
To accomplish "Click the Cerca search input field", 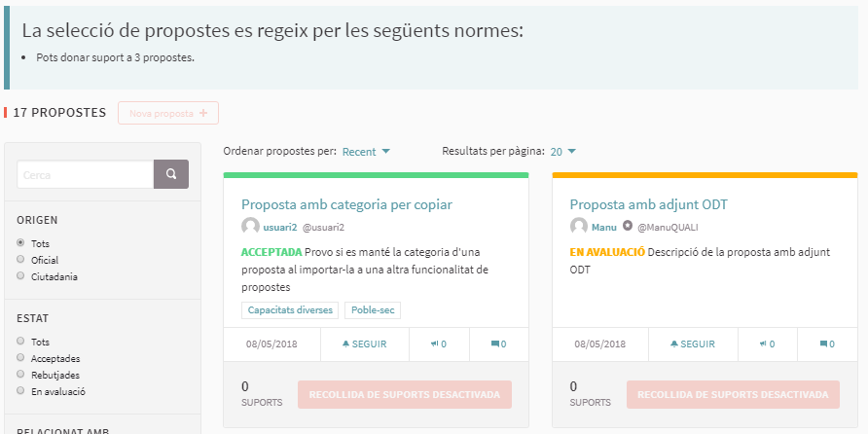I will coord(86,174).
